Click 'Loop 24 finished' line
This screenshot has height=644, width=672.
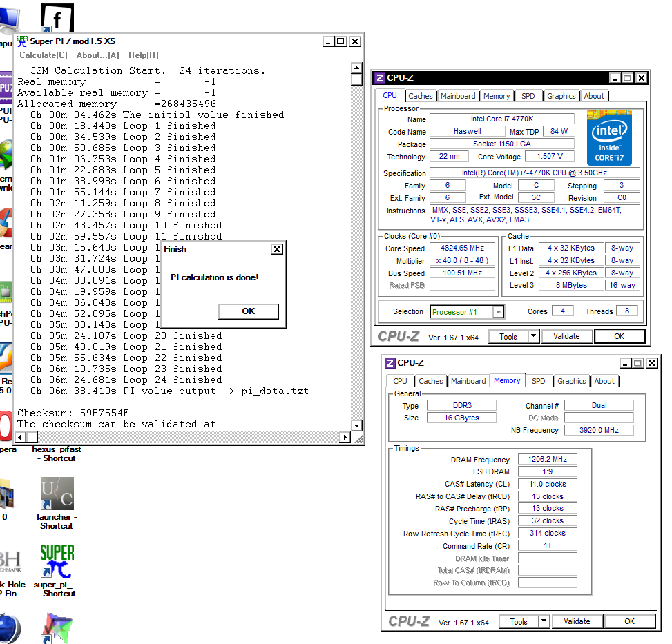pos(126,380)
